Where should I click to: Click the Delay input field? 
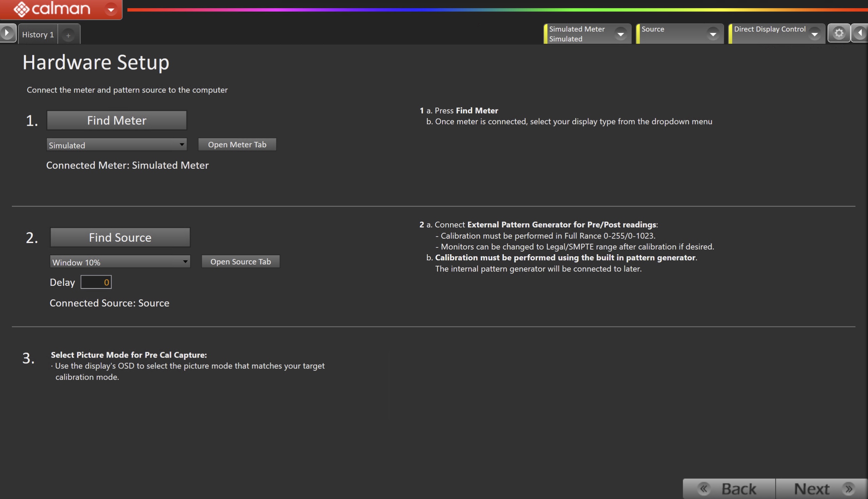click(x=96, y=282)
